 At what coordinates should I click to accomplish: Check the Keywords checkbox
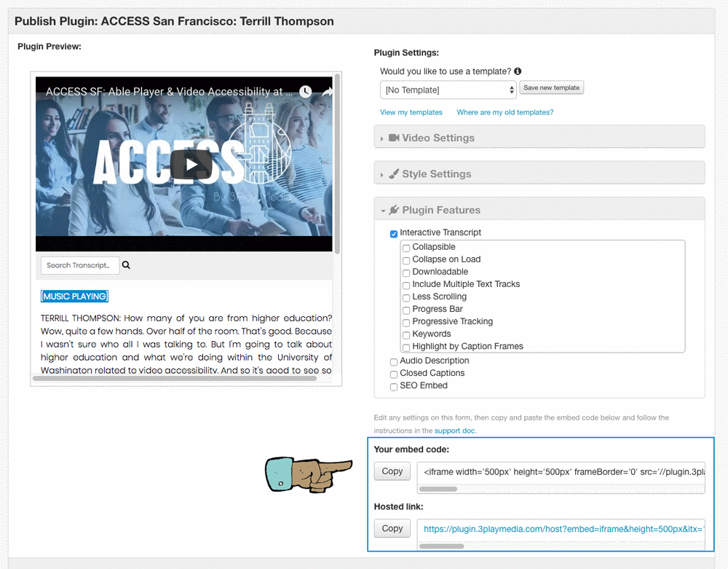click(x=406, y=335)
